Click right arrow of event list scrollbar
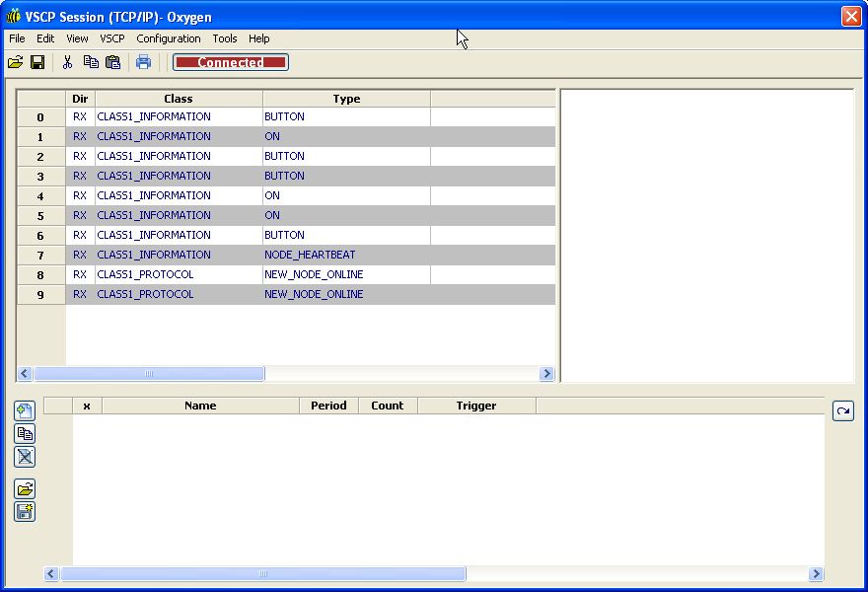Viewport: 868px width, 592px height. pyautogui.click(x=546, y=374)
